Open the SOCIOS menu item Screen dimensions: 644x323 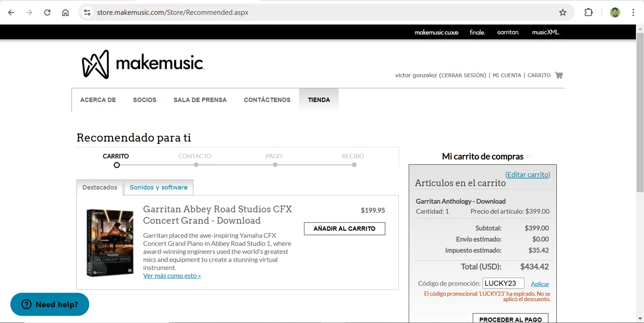145,100
